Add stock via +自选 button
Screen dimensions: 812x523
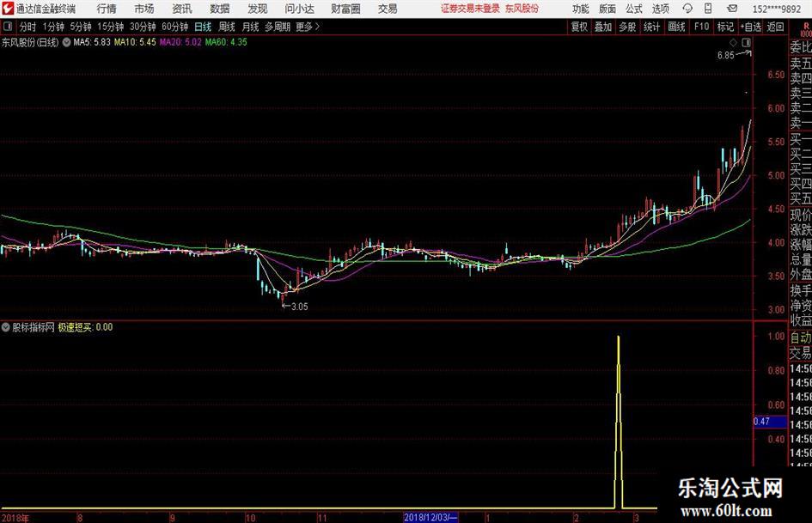point(751,27)
